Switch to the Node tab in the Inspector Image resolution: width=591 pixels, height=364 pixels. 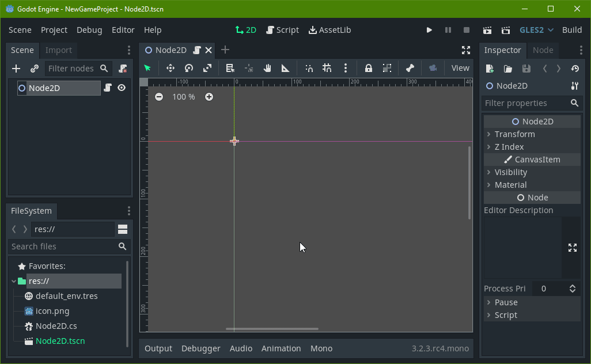[x=542, y=50]
